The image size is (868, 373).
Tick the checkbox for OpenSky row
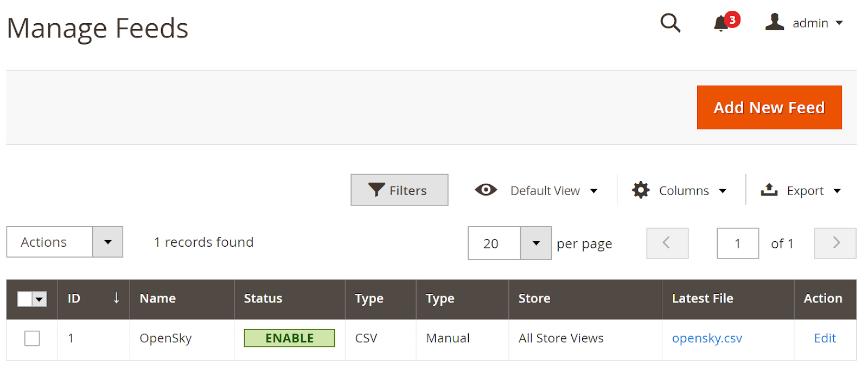[32, 338]
